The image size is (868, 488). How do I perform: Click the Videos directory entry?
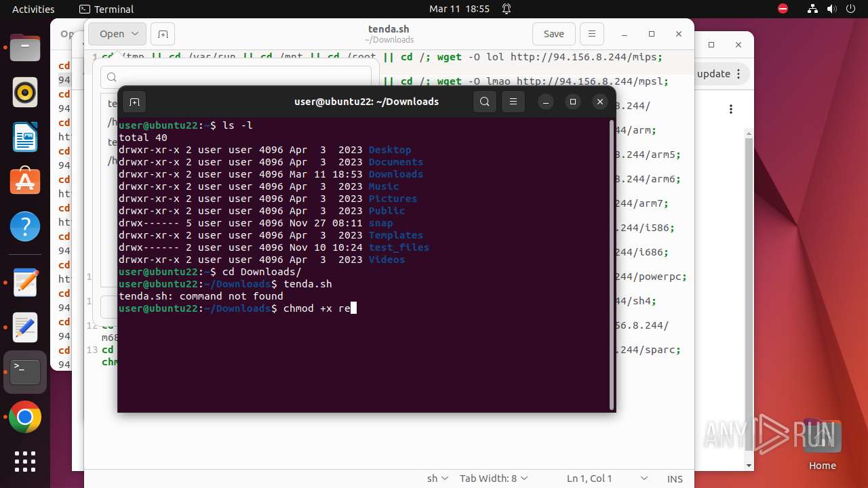[387, 260]
